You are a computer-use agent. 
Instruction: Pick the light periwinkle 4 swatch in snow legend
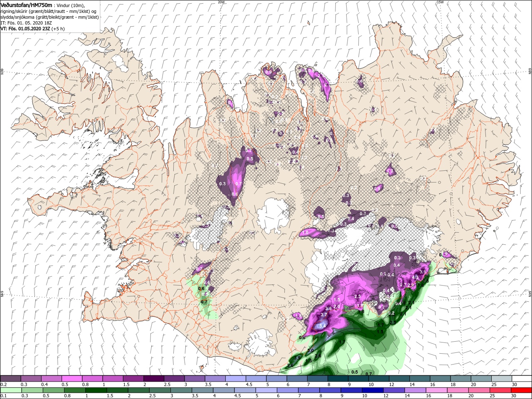[x=236, y=379]
